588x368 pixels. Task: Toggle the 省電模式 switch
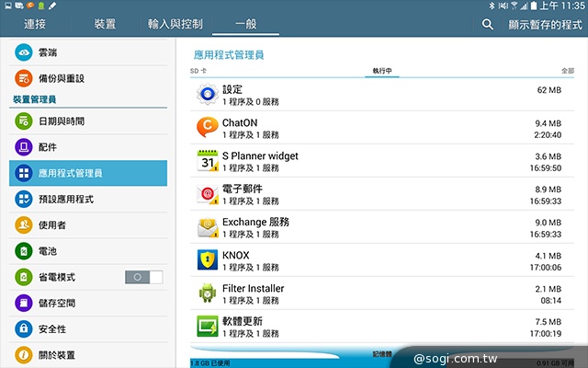(144, 277)
